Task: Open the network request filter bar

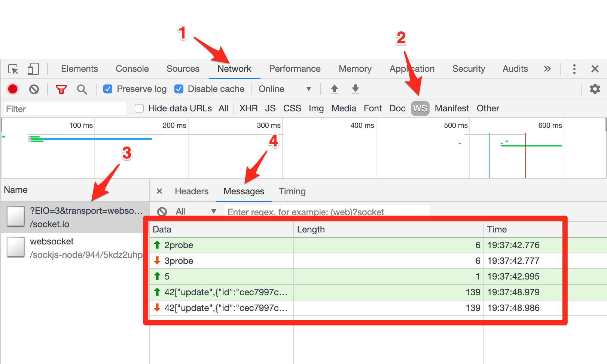Action: pos(61,89)
